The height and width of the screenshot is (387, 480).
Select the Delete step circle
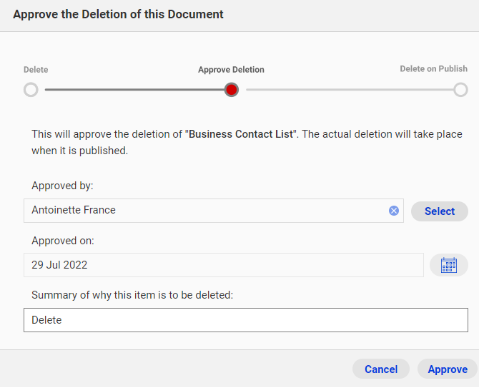31,90
